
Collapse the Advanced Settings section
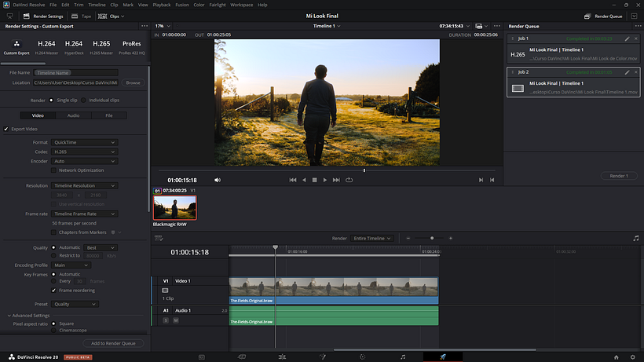pos(28,316)
